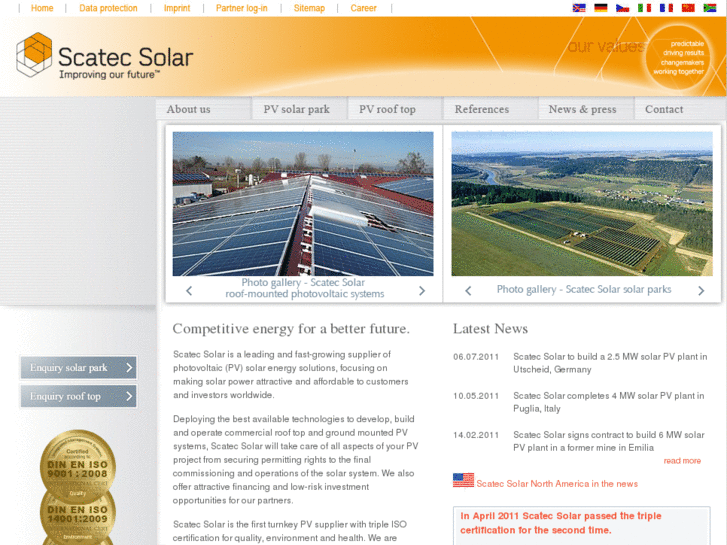The height and width of the screenshot is (545, 727).
Task: Click the aerial solar park photo
Action: pyautogui.click(x=582, y=204)
